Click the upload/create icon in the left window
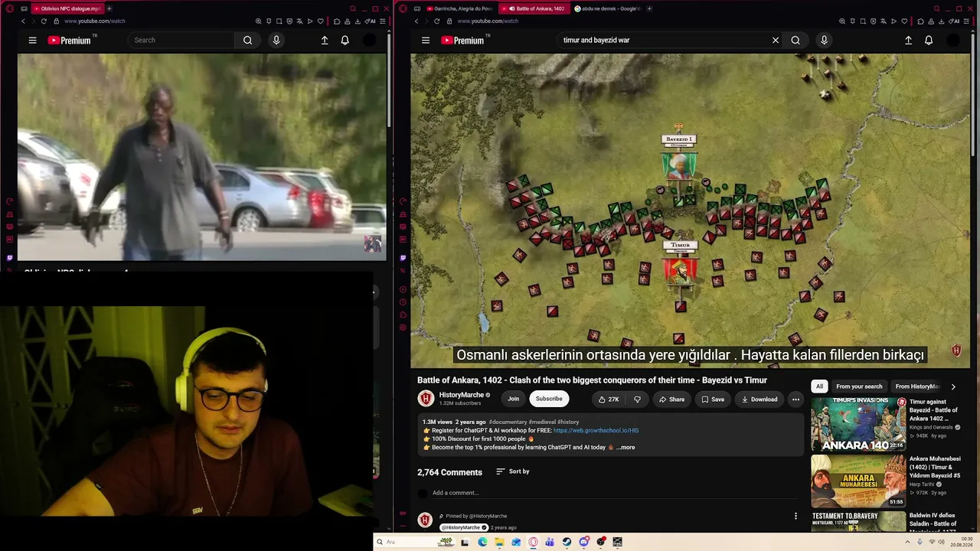The width and height of the screenshot is (980, 551). point(325,41)
